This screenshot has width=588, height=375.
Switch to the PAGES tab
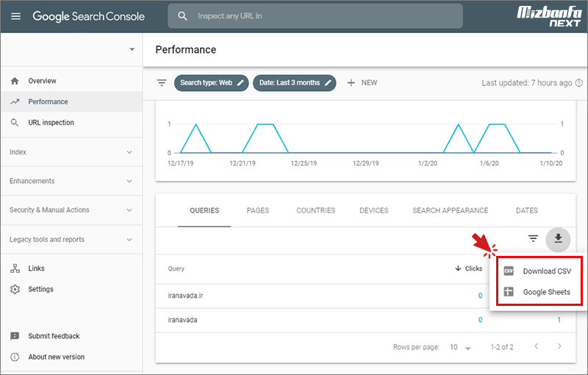pyautogui.click(x=258, y=211)
